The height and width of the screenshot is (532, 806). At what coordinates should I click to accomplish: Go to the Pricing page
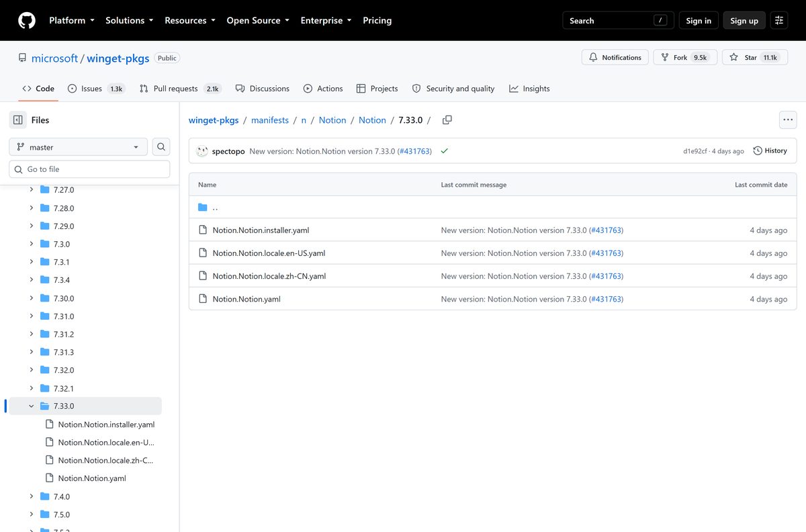pyautogui.click(x=377, y=21)
